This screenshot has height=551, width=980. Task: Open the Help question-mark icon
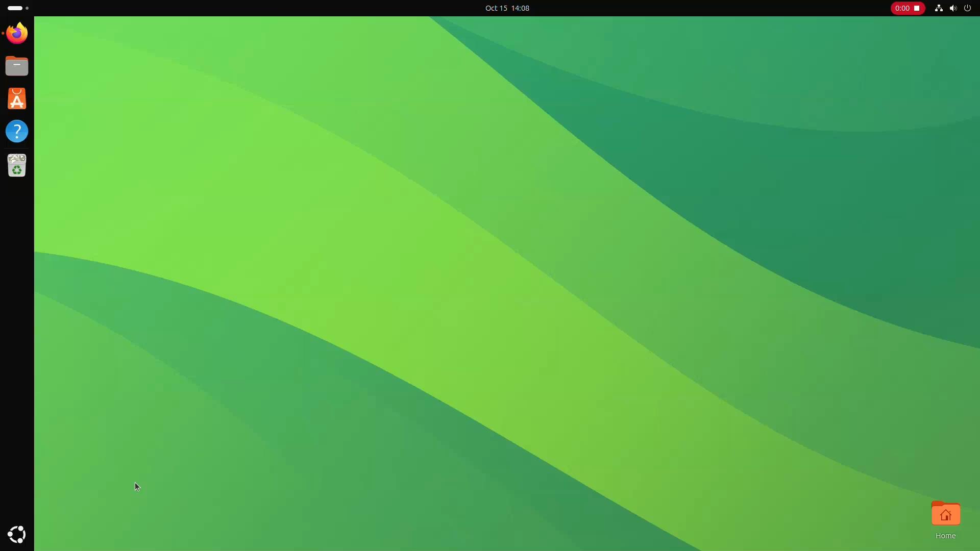(x=17, y=131)
